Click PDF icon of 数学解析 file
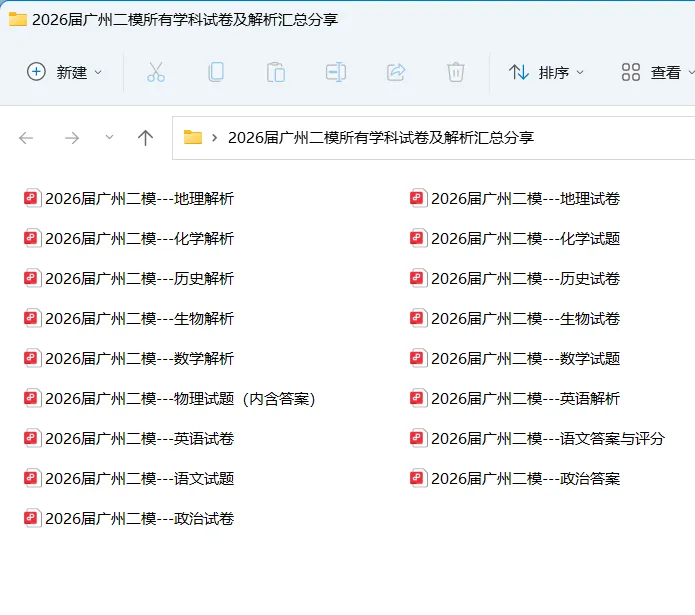The image size is (695, 615). pyautogui.click(x=32, y=358)
